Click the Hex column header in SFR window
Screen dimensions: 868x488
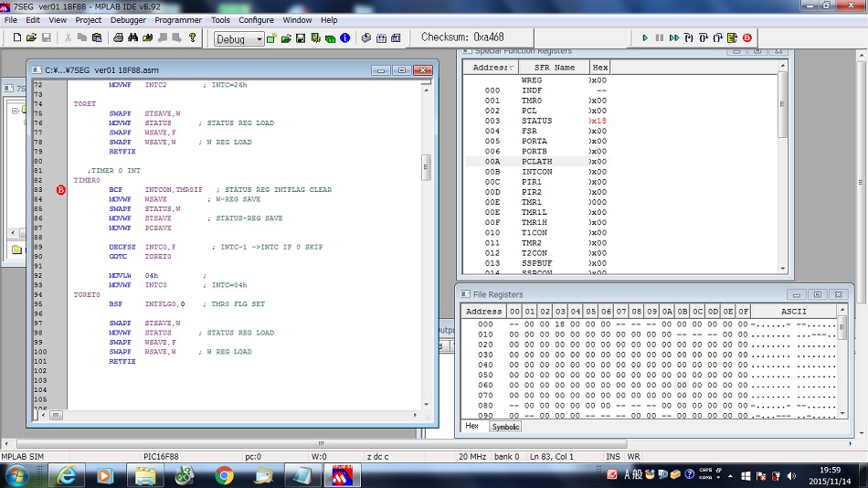click(x=599, y=68)
